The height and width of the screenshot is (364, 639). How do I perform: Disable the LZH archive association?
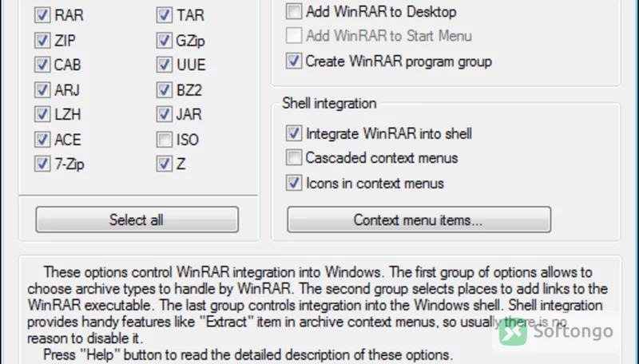coord(42,114)
